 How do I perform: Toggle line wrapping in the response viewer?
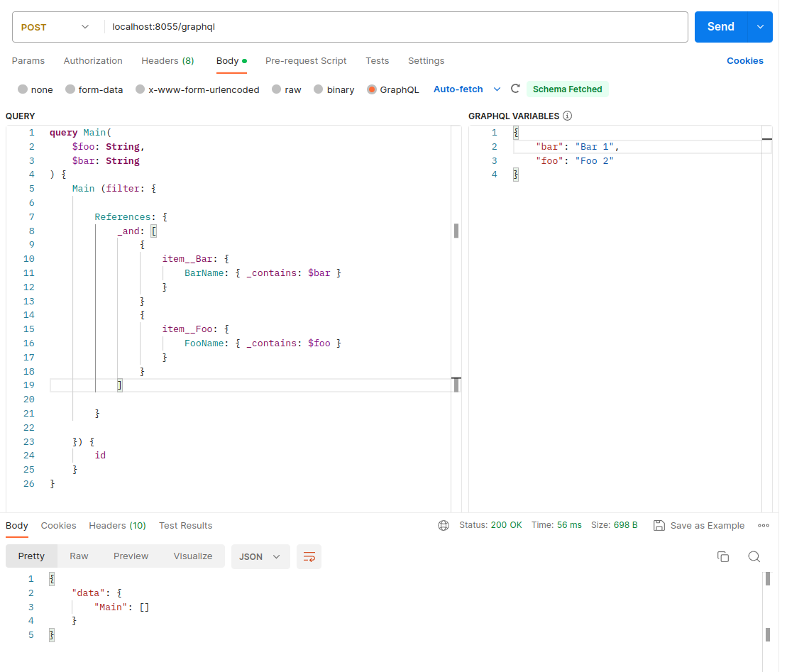click(309, 556)
